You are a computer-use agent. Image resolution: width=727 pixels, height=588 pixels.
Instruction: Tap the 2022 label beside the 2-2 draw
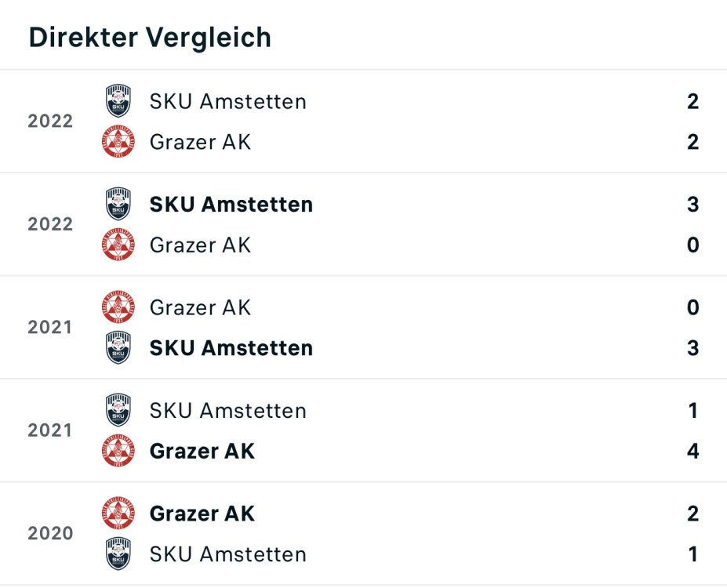click(x=50, y=122)
